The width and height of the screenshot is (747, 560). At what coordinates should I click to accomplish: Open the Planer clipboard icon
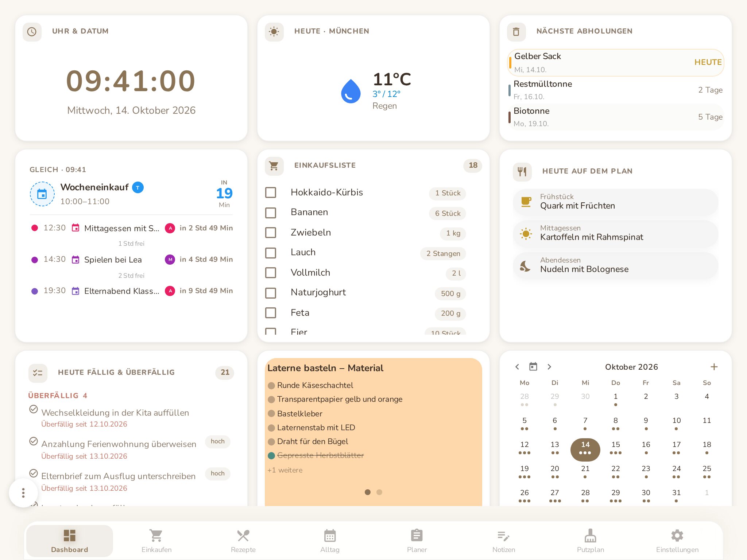click(x=417, y=536)
